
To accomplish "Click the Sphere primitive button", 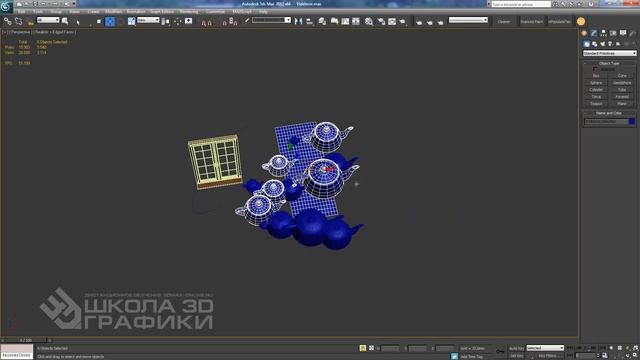I will [x=596, y=83].
